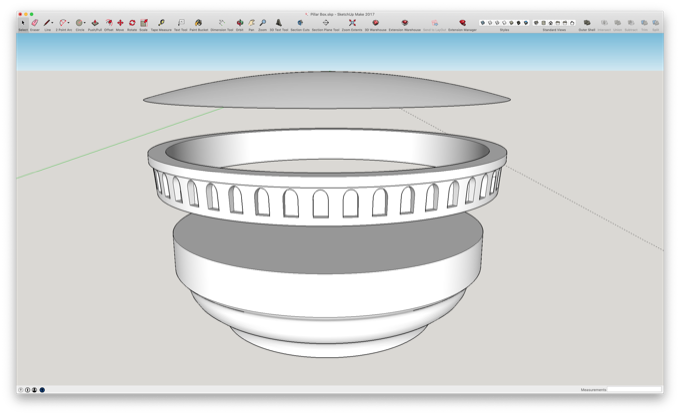This screenshot has height=415, width=680.
Task: Switch to second Standard Views icon
Action: tap(543, 23)
